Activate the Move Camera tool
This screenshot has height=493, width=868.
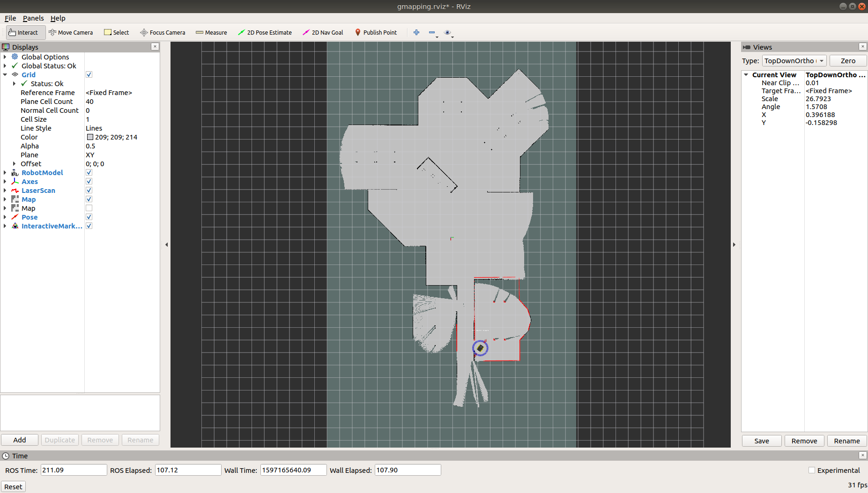point(71,32)
